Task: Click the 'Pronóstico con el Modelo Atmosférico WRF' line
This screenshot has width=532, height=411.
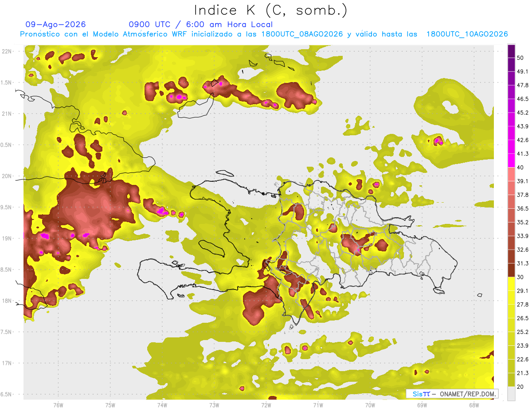Action: pyautogui.click(x=264, y=34)
